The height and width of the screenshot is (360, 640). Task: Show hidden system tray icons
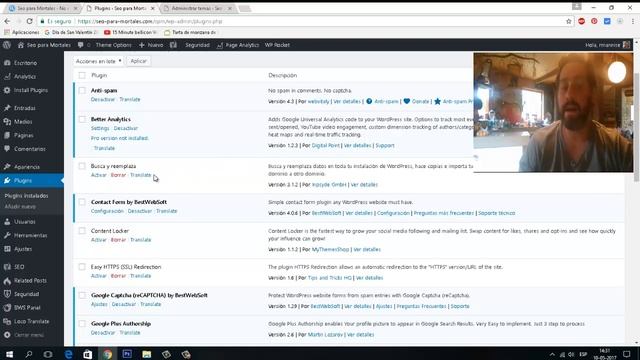tap(552, 354)
